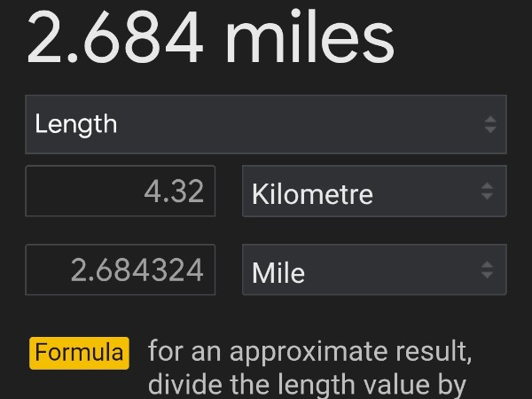532x399 pixels.
Task: Click the 'for an approximate result' text
Action: [309, 352]
